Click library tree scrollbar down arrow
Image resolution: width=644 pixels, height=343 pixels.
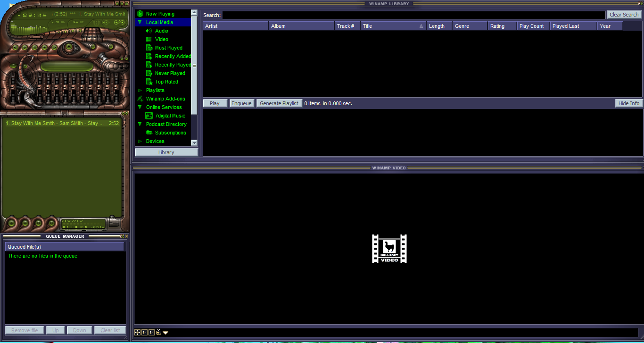[x=194, y=142]
